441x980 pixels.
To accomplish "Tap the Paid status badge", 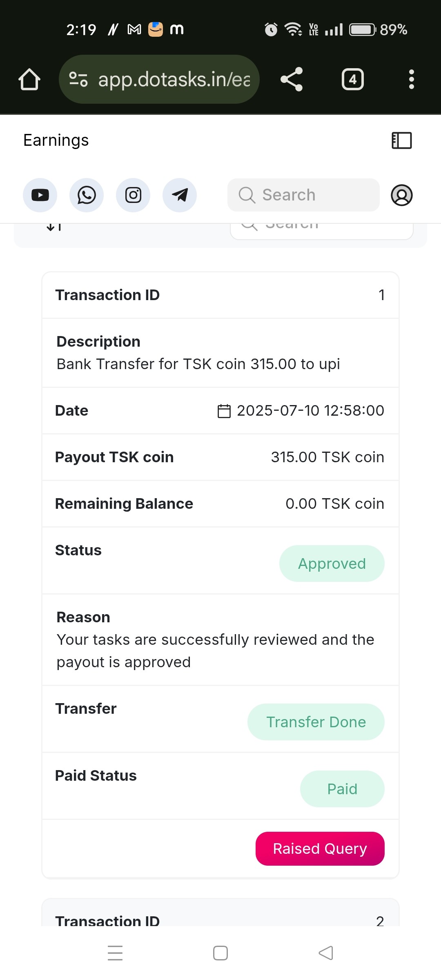I will 342,789.
